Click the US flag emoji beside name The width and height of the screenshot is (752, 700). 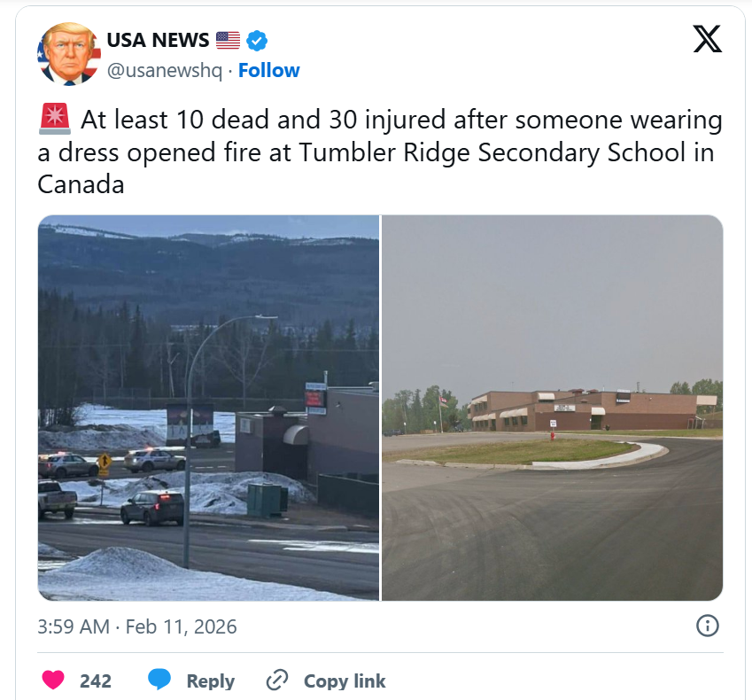click(228, 41)
